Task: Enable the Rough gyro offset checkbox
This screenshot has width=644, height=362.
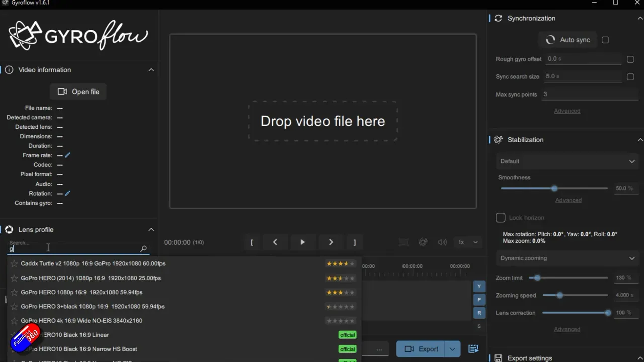Action: coord(630,59)
